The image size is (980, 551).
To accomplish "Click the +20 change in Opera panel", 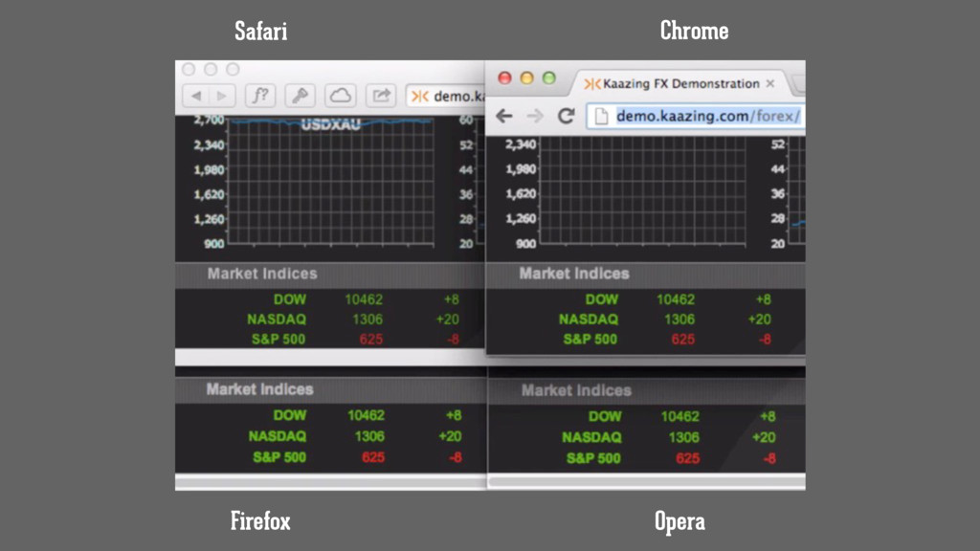I will click(x=764, y=437).
